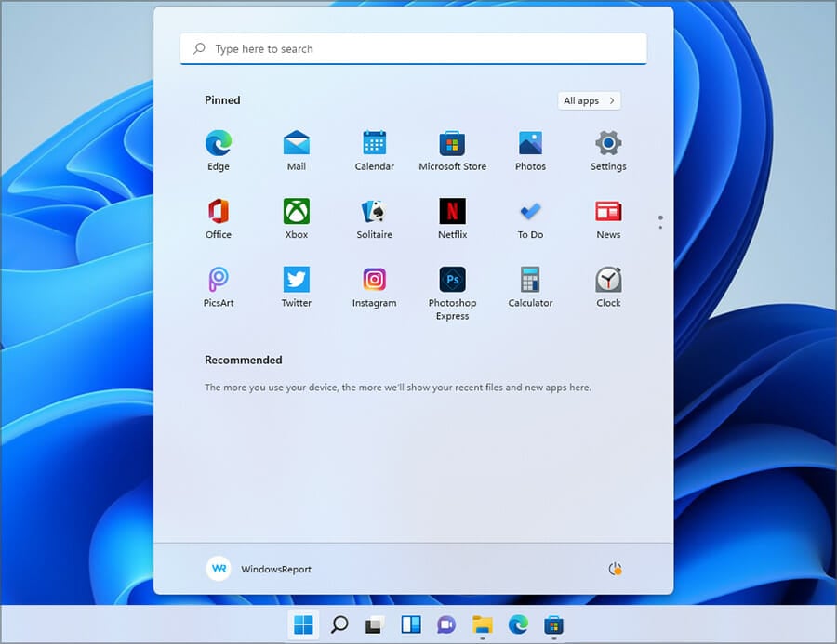Launch the To Do app
The height and width of the screenshot is (644, 837).
click(x=530, y=218)
